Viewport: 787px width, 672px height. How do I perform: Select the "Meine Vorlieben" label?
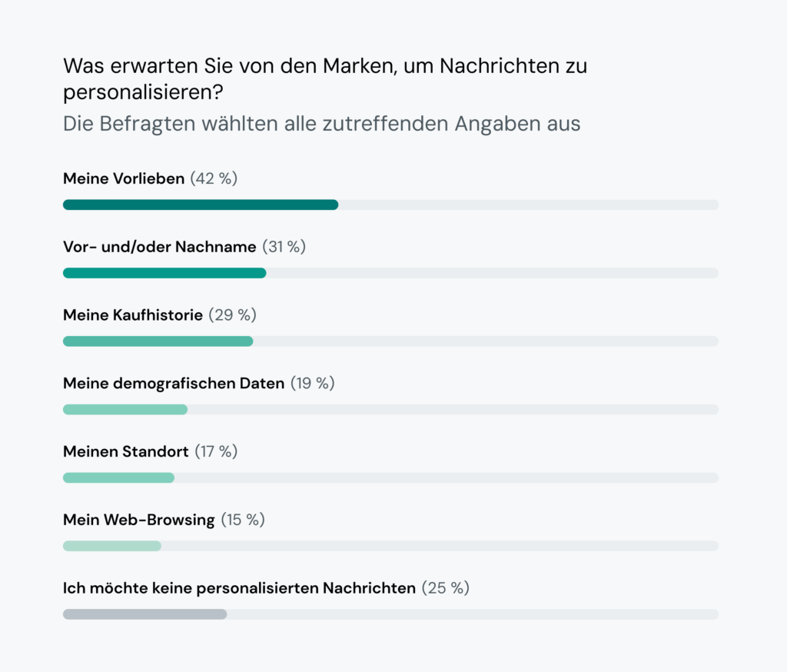click(124, 179)
